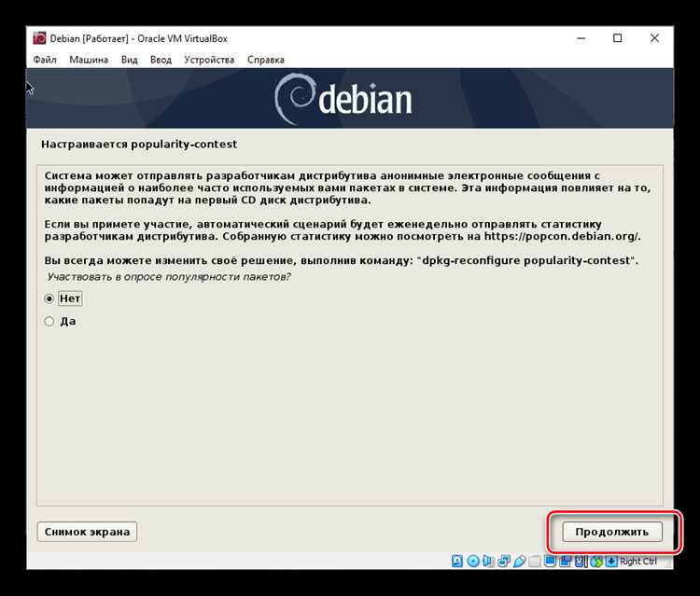Click the optical disc status icon
This screenshot has width=700, height=596.
click(473, 561)
